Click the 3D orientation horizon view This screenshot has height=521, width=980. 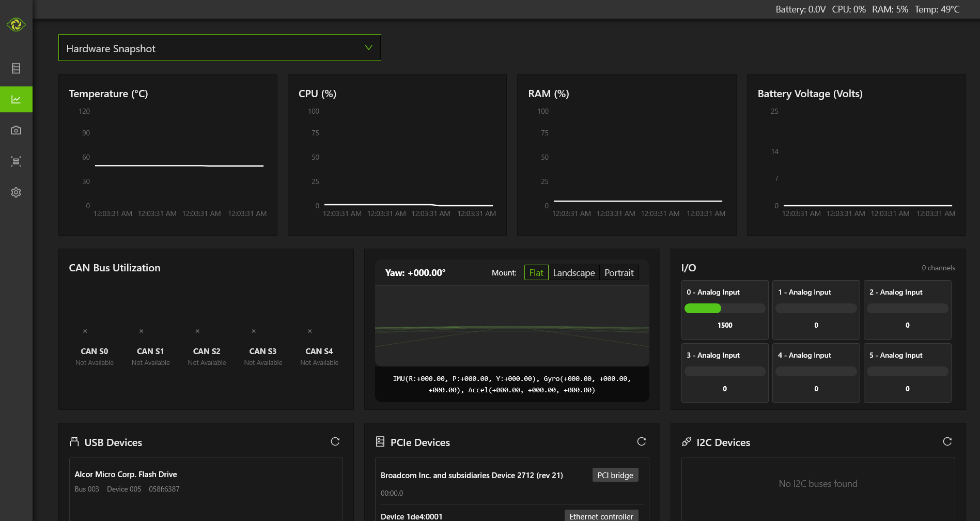(512, 326)
